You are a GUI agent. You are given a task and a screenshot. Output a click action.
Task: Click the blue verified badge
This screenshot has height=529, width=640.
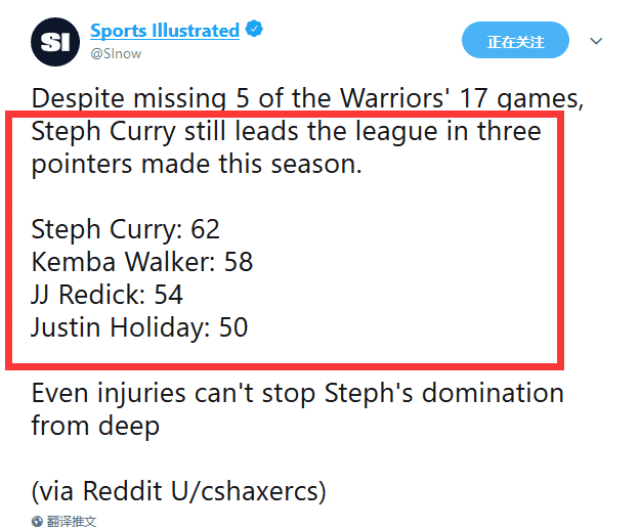pos(255,30)
